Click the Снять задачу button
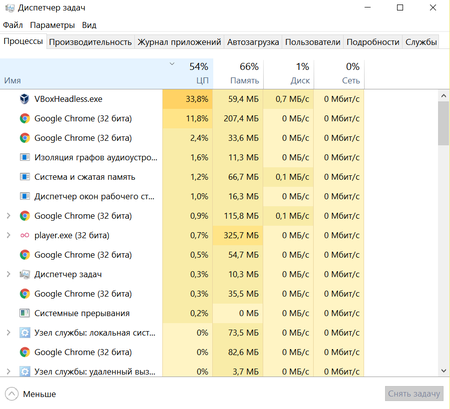 pyautogui.click(x=414, y=394)
